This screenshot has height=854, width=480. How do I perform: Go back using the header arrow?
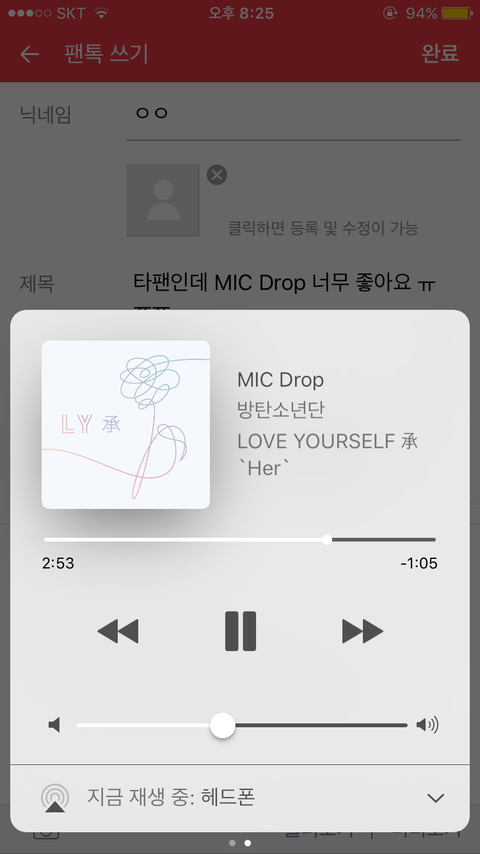(29, 54)
